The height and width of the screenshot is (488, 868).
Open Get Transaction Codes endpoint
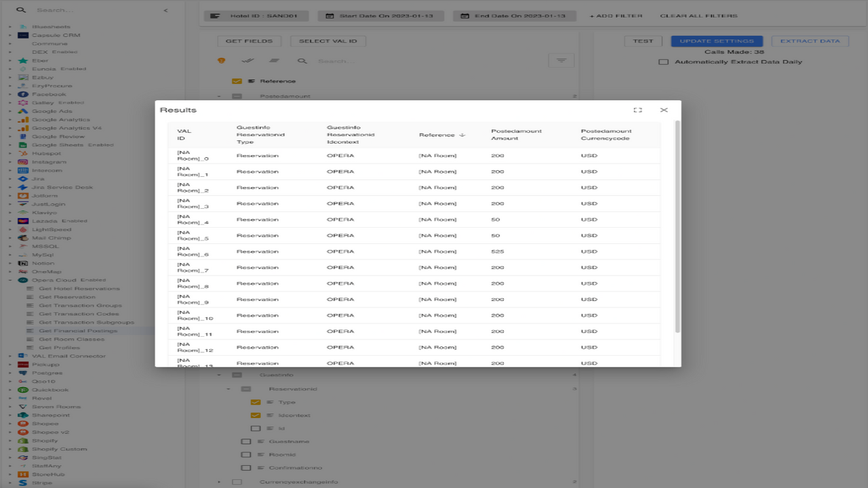pyautogui.click(x=80, y=314)
